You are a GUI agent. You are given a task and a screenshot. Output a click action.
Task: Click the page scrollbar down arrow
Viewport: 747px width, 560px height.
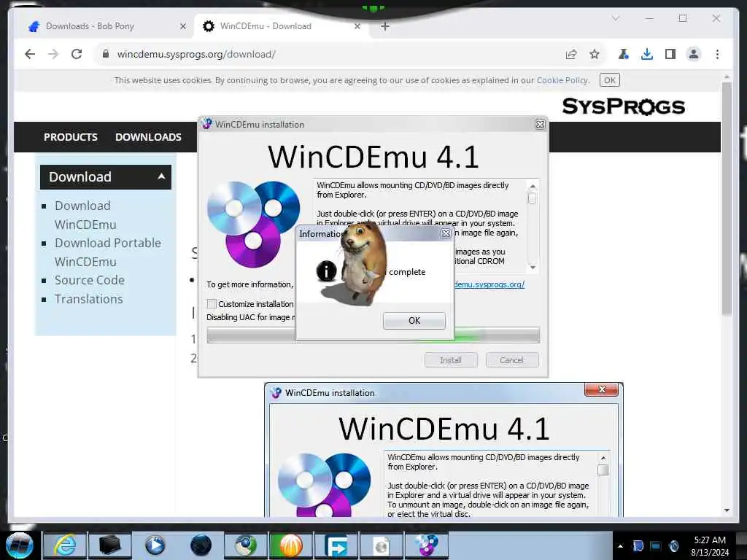pos(727,510)
